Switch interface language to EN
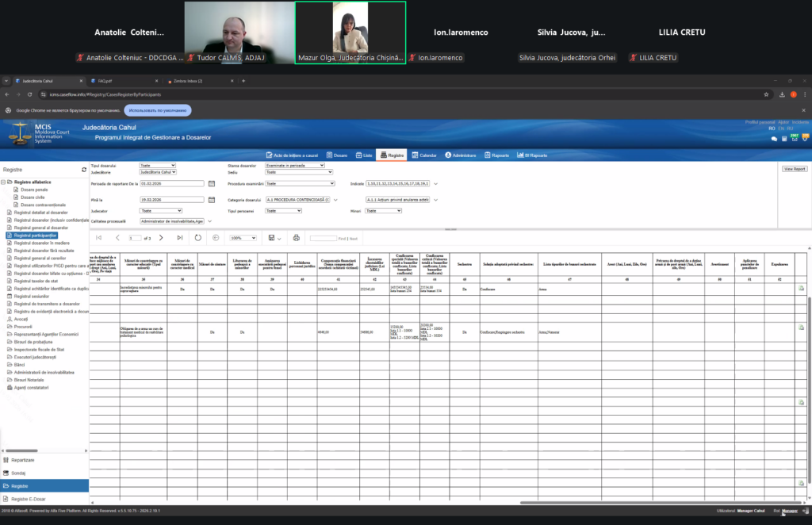Image resolution: width=812 pixels, height=525 pixels. (x=781, y=128)
